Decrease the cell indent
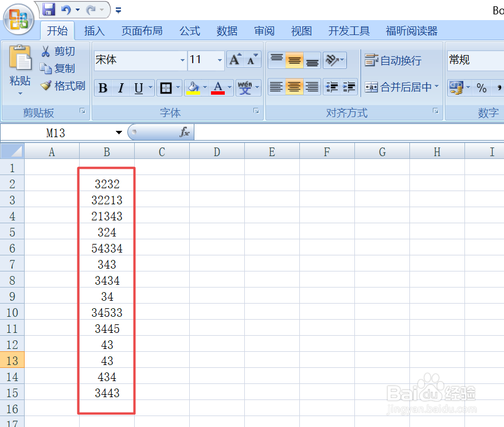 pos(332,87)
